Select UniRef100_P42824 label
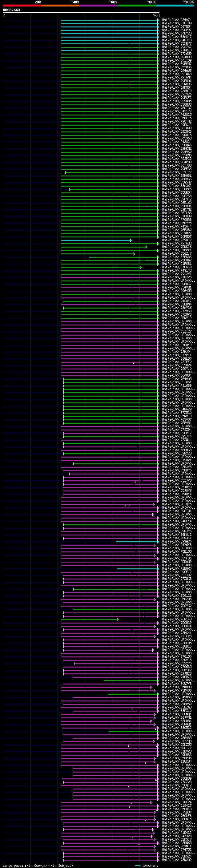The width and height of the screenshot is (197, 868). point(176,142)
